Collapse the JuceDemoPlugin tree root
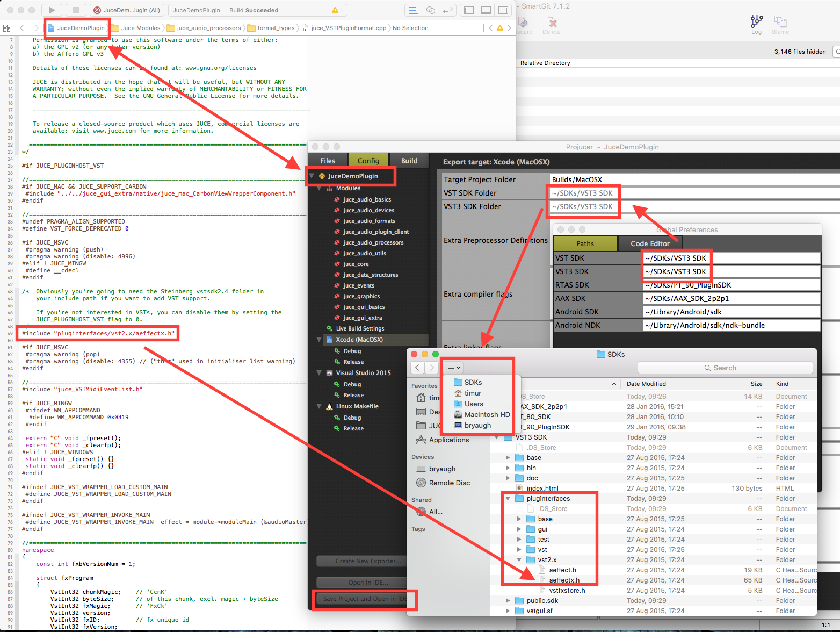Viewport: 840px width, 632px height. (311, 176)
